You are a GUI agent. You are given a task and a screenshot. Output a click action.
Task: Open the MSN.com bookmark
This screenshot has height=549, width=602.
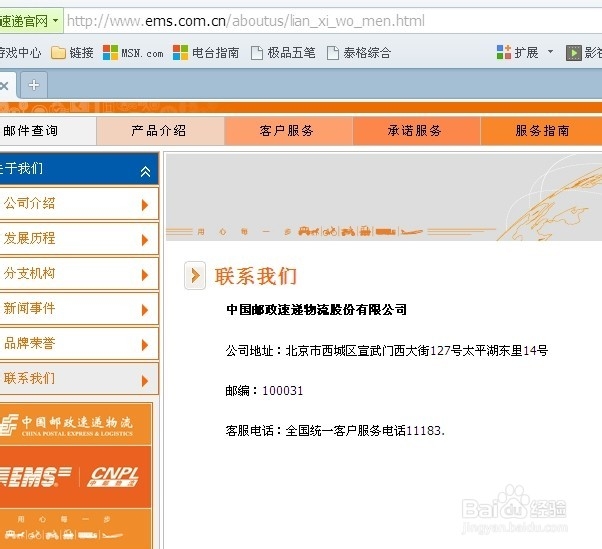tap(133, 53)
